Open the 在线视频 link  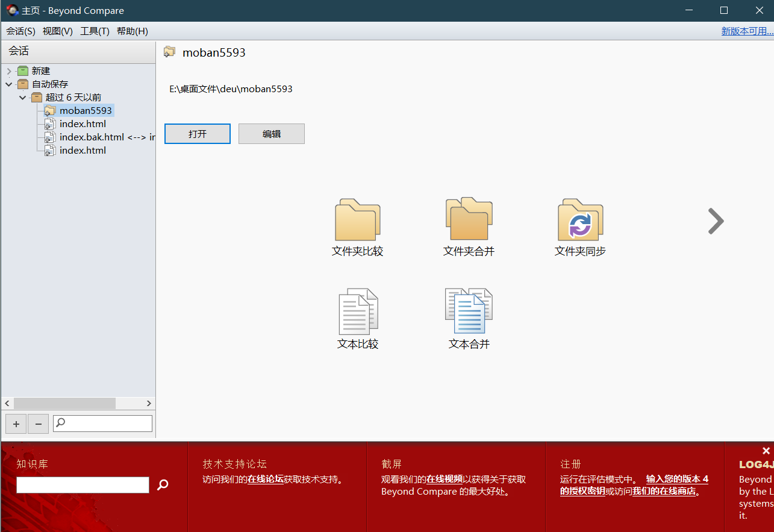445,480
